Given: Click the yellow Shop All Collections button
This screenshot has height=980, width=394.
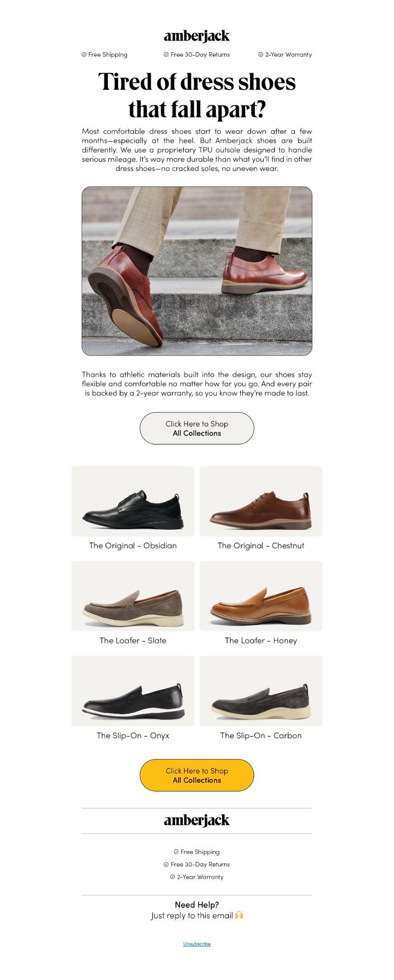Looking at the screenshot, I should click(197, 775).
